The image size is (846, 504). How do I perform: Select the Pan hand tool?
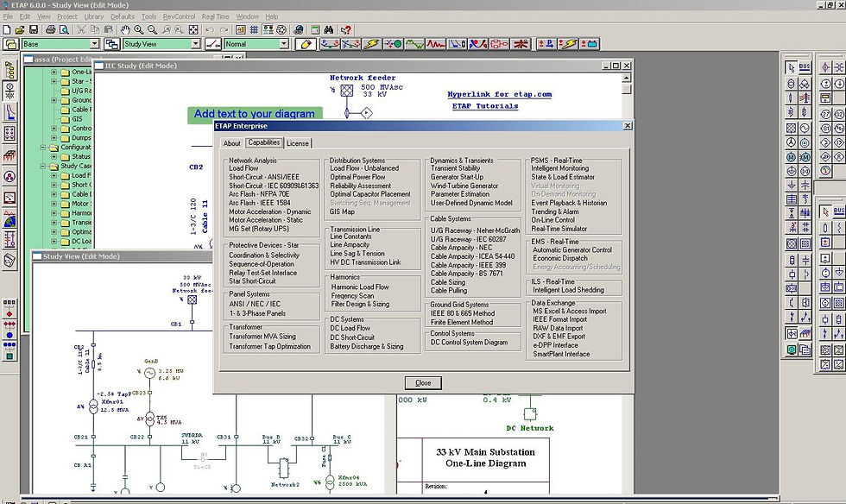(125, 30)
